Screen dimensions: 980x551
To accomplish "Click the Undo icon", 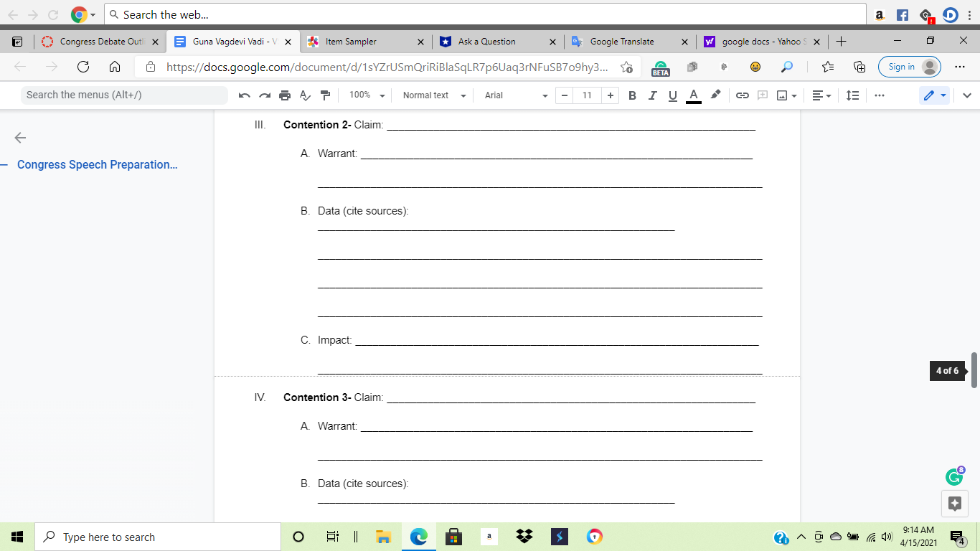I will 245,95.
